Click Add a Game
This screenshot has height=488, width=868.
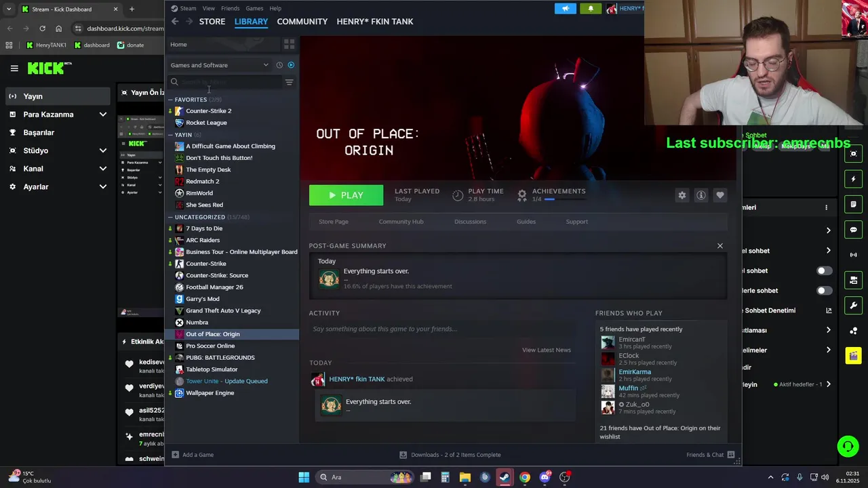pos(193,455)
